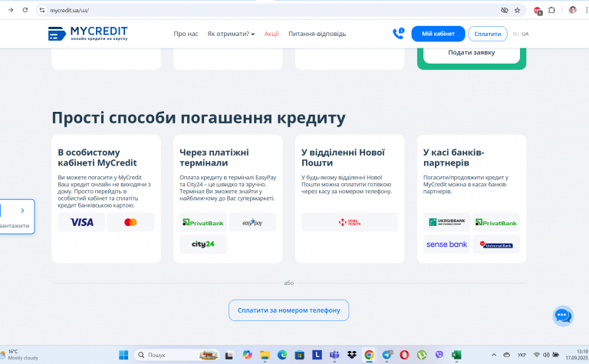
Task: Click the Nova Poshta logo tile
Action: [350, 222]
